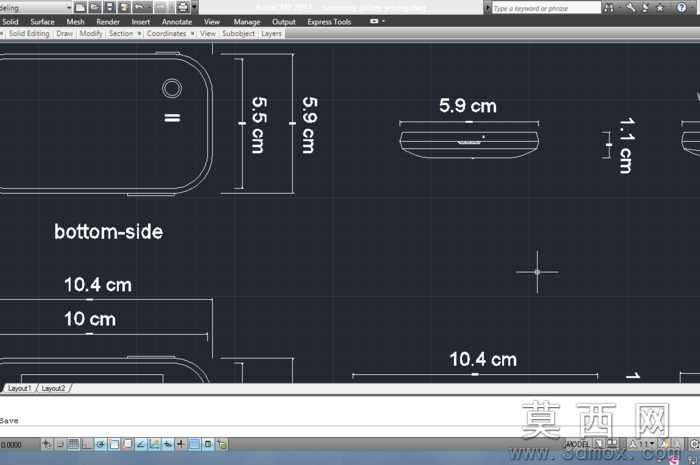Click the Undo arrow icon
Viewport: 700px width, 465px height.
coord(140,7)
